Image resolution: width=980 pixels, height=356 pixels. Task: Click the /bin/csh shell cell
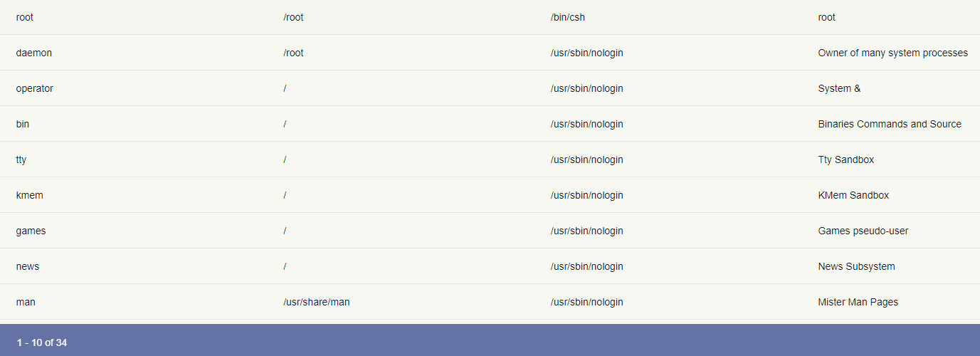pos(568,17)
